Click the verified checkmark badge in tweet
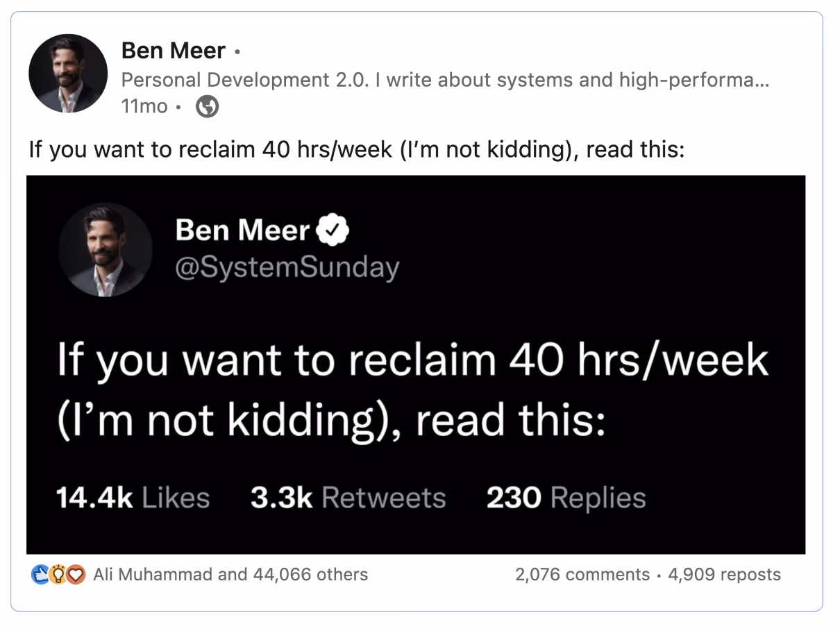 point(333,230)
